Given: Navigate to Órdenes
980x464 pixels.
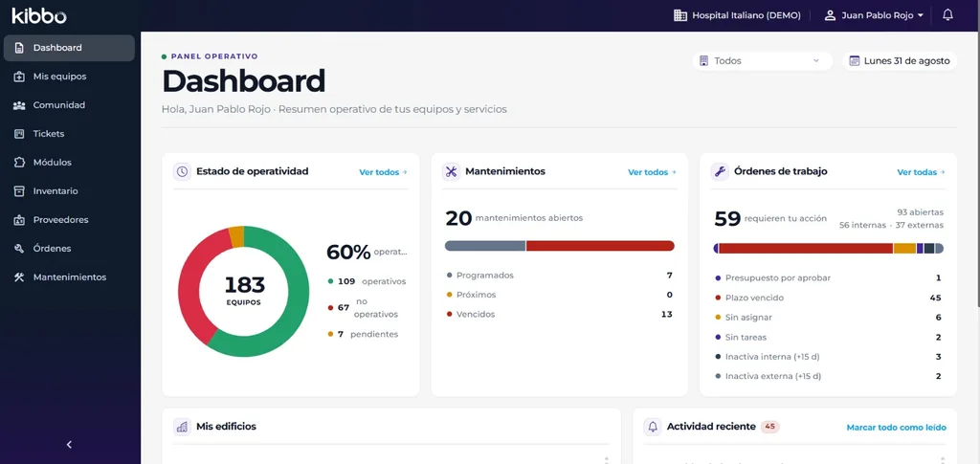Looking at the screenshot, I should click(69, 249).
